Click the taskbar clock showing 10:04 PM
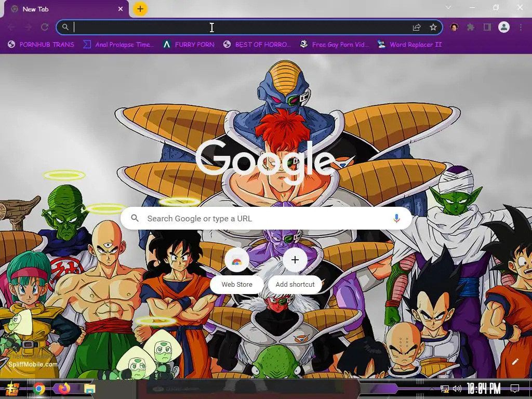The height and width of the screenshot is (399, 532). (484, 389)
